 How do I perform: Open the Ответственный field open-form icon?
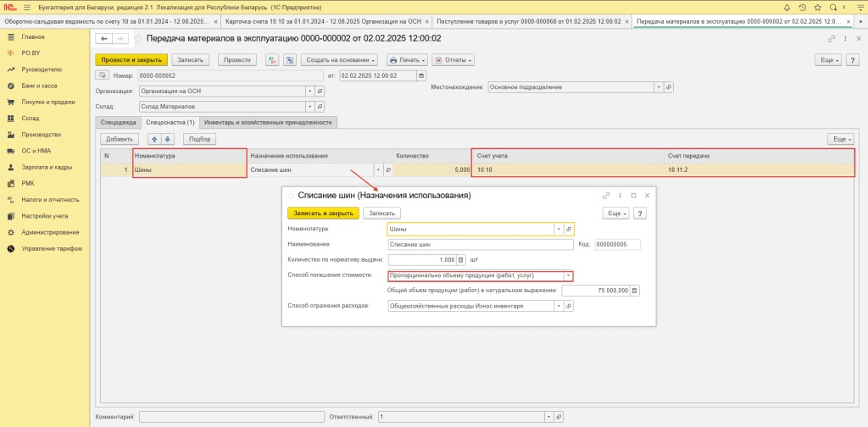(559, 417)
